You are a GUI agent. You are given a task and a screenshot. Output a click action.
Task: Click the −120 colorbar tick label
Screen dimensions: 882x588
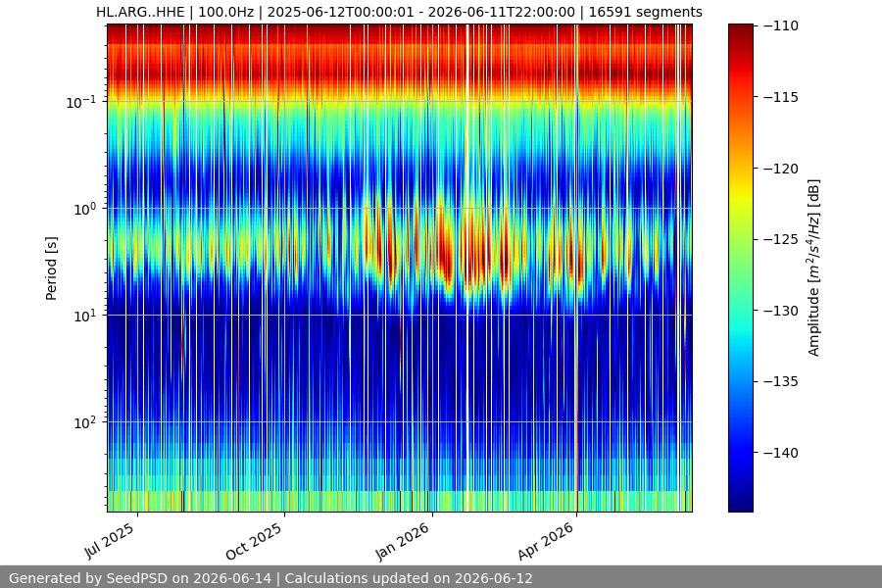781,169
